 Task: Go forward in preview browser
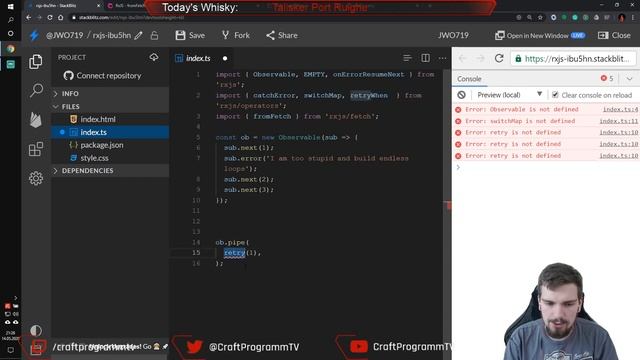(480, 58)
